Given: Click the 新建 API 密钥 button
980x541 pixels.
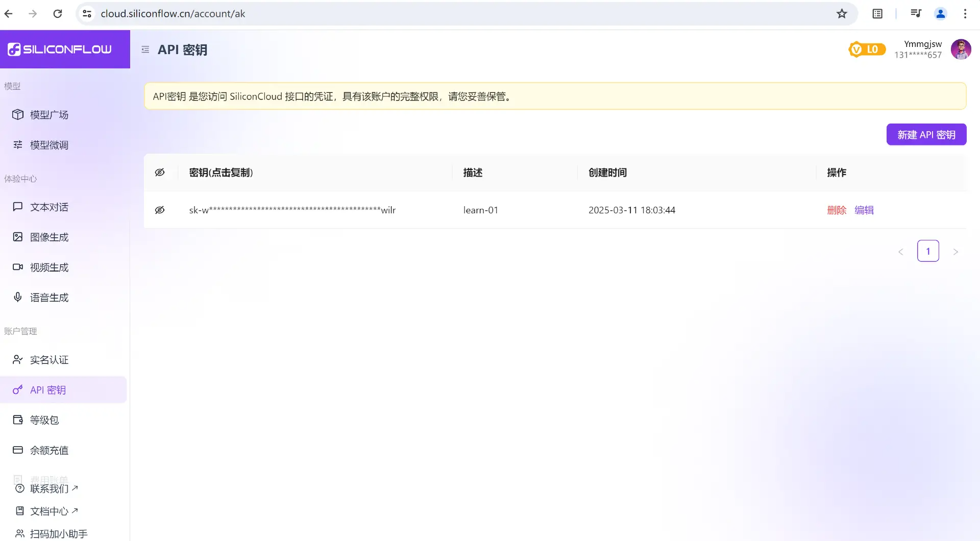Looking at the screenshot, I should tap(926, 134).
